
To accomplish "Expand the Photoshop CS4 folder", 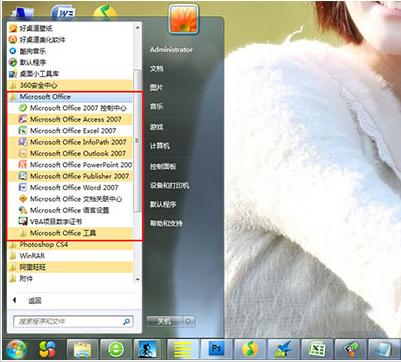I will click(x=70, y=244).
